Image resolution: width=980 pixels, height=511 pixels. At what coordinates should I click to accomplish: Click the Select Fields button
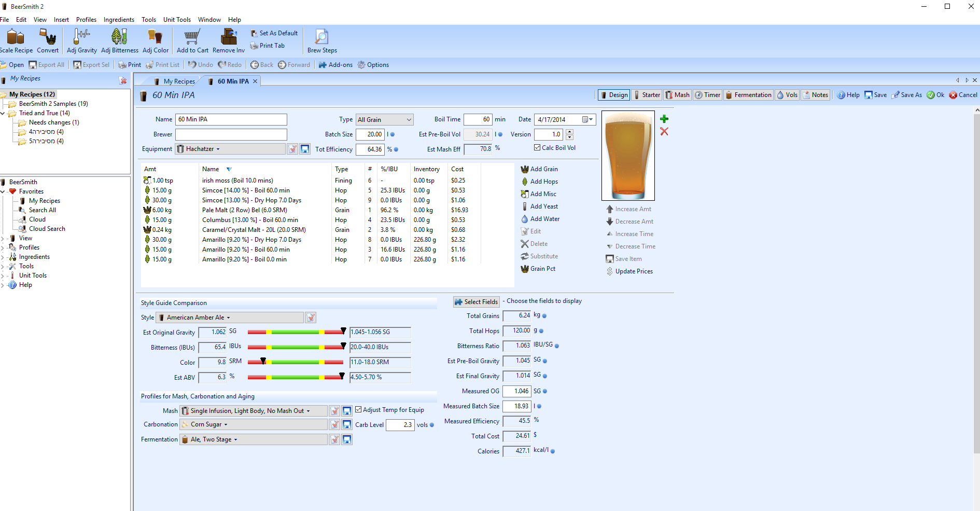pos(476,302)
